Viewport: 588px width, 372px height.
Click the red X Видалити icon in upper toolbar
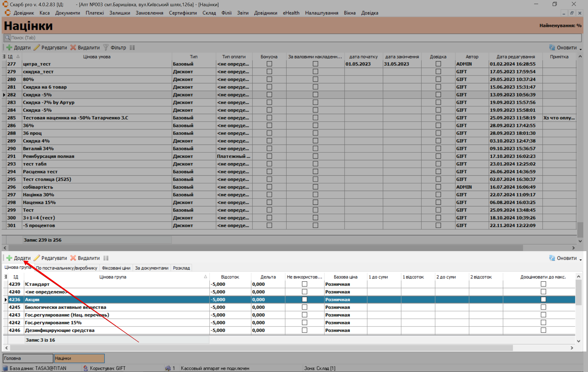pyautogui.click(x=73, y=47)
